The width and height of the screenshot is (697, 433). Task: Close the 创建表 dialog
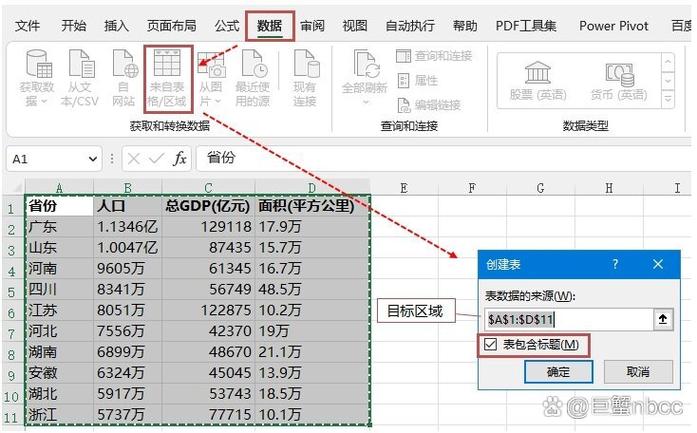click(x=658, y=264)
